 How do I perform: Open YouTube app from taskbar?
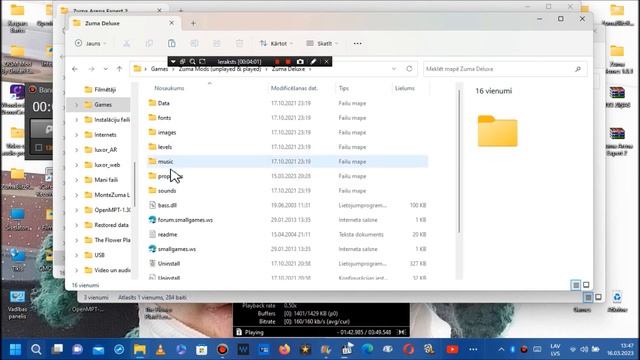click(452, 349)
